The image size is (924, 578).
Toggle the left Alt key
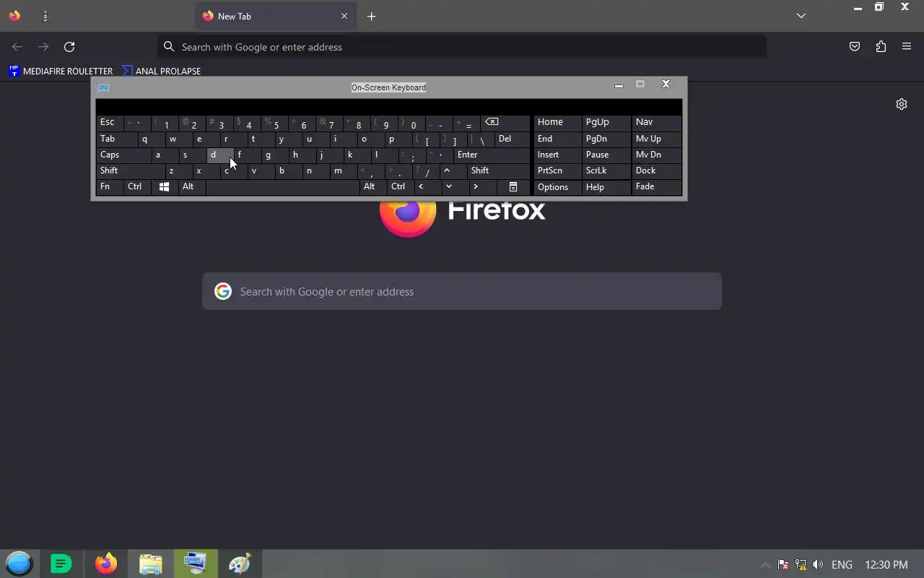[191, 186]
